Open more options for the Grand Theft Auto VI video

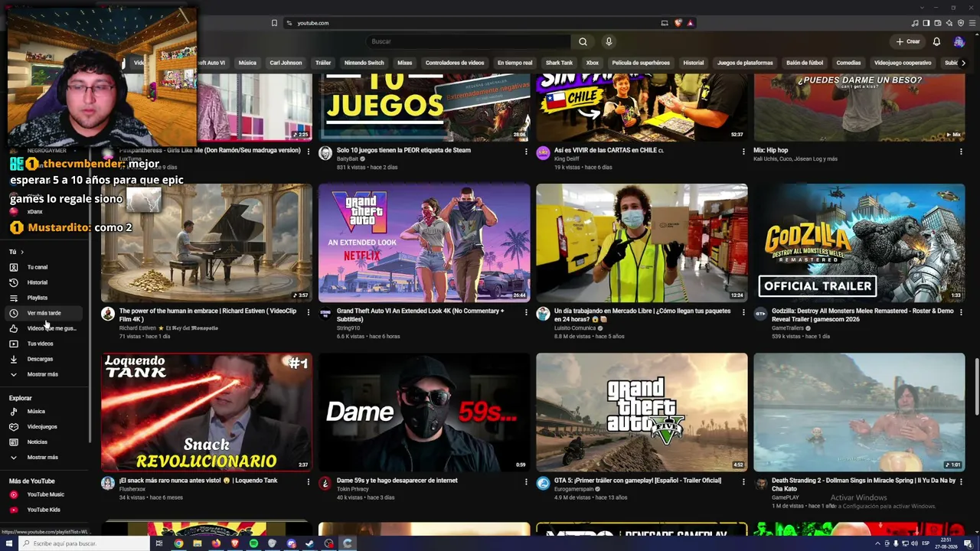point(526,312)
